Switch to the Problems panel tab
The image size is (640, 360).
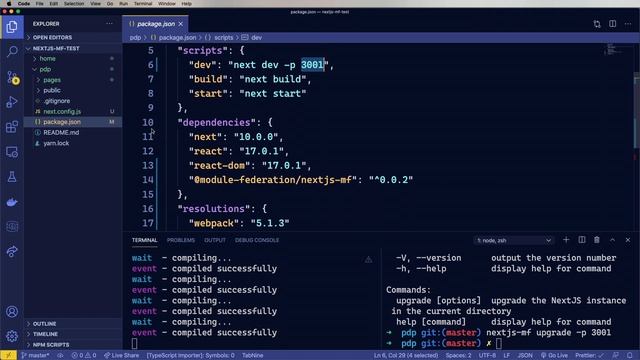click(x=180, y=240)
